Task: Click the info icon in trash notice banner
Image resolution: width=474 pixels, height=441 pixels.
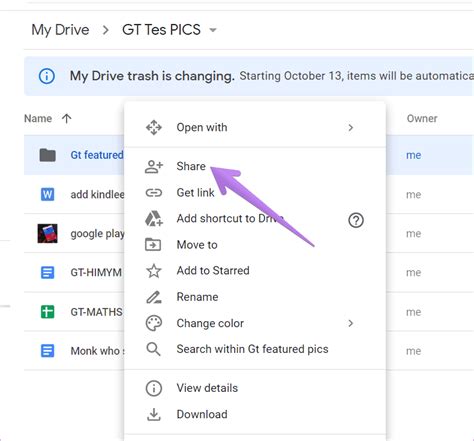Action: [x=47, y=76]
